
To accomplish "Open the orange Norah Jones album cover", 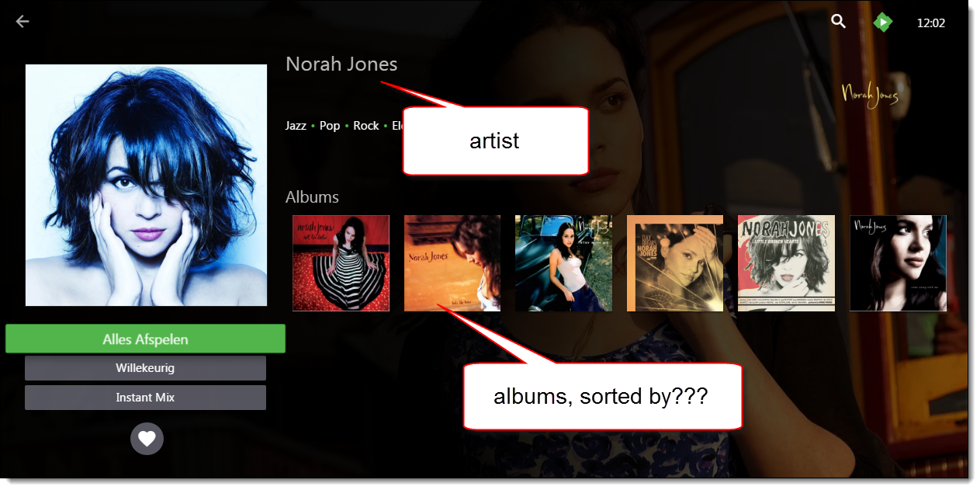I will (452, 263).
